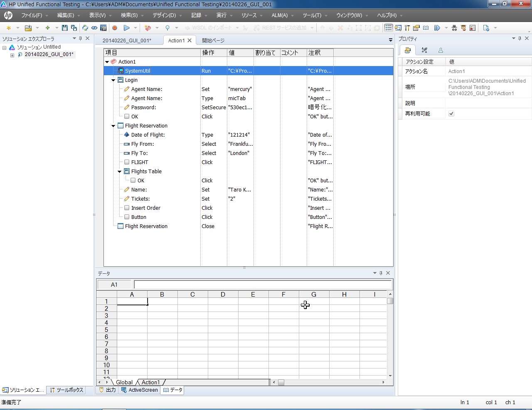Screen dimensions: 532x410
Task: Click the A1 cell name box
Action: pos(114,285)
